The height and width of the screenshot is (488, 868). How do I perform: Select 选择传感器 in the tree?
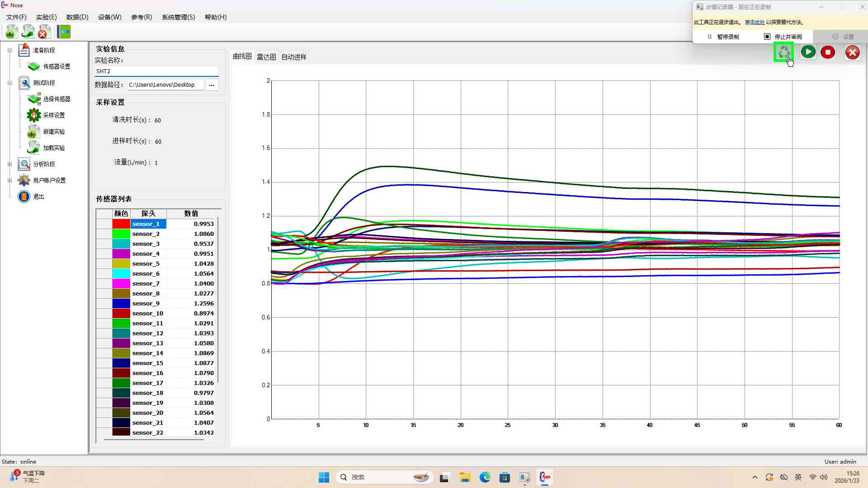click(56, 99)
